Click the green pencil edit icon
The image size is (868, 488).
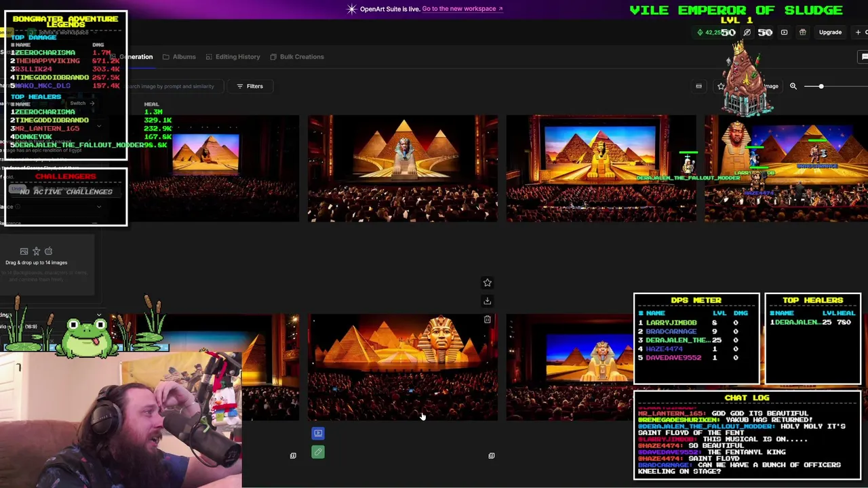click(318, 452)
